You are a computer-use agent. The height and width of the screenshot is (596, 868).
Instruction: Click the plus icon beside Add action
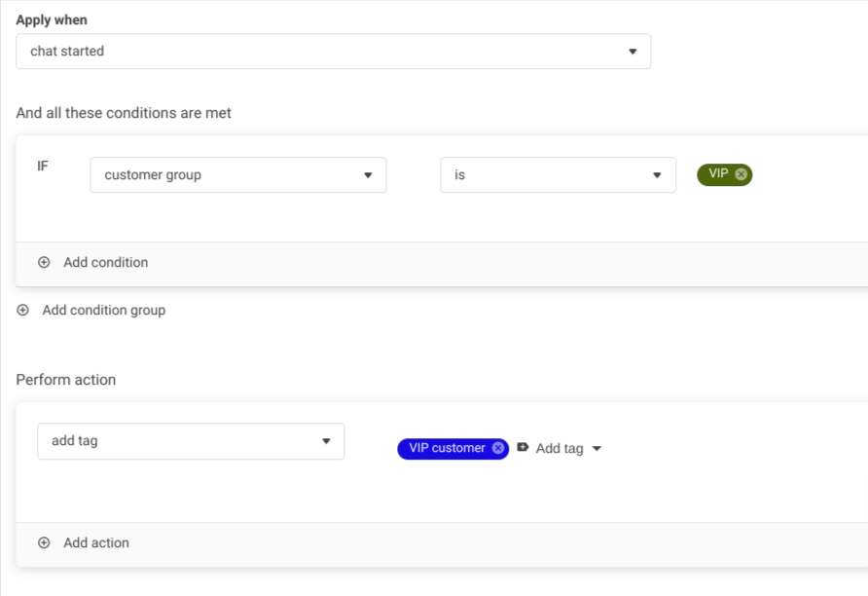(x=44, y=542)
